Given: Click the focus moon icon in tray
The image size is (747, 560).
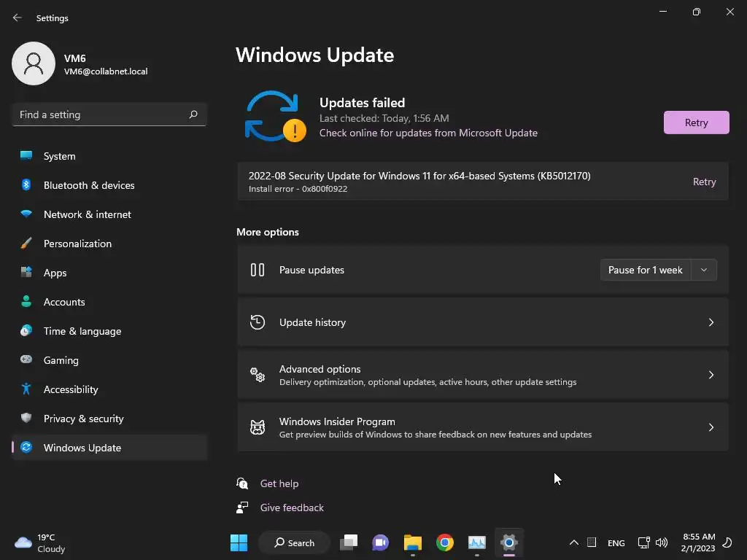Looking at the screenshot, I should (x=727, y=542).
